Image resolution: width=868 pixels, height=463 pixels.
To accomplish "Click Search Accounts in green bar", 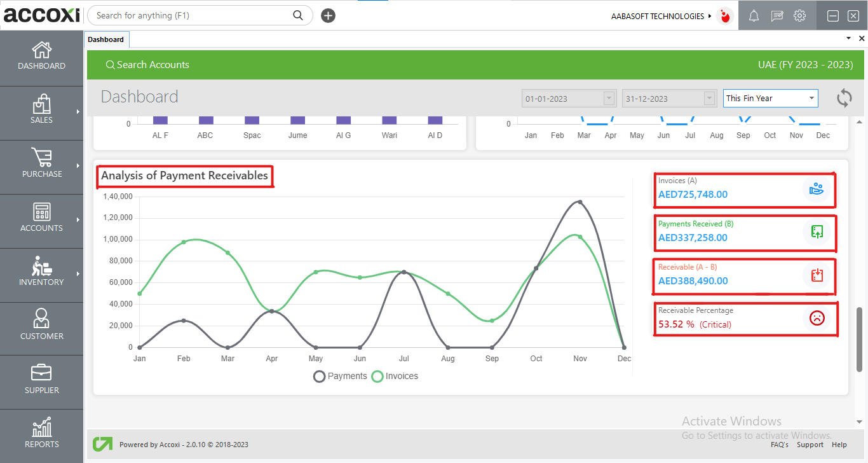I will pos(147,65).
